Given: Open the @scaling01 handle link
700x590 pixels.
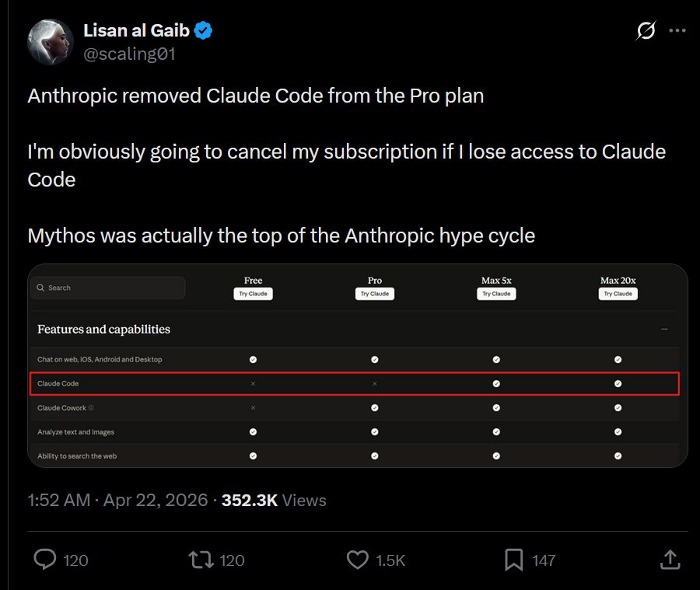Looking at the screenshot, I should click(129, 54).
